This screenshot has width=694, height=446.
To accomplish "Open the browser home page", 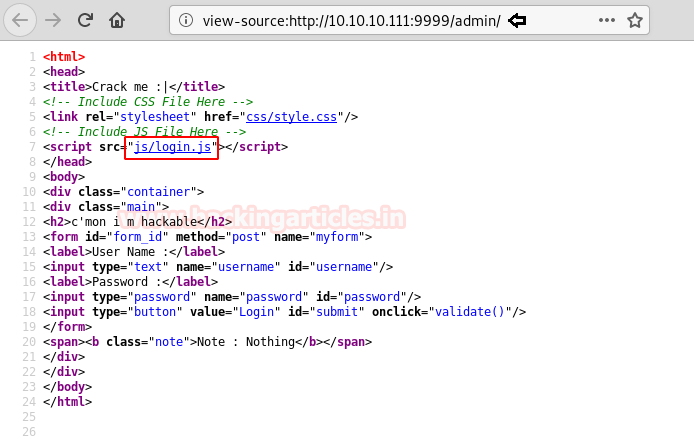I will click(117, 20).
